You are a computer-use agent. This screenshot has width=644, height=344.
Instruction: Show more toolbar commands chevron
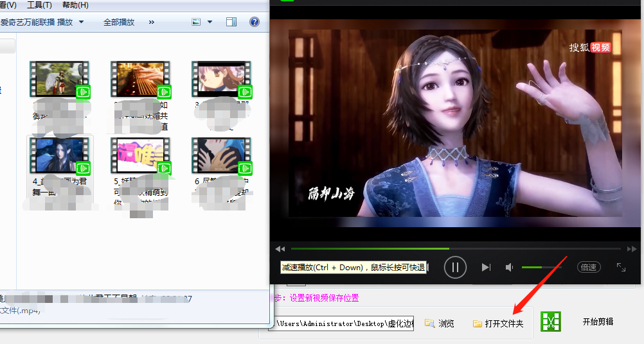coord(152,22)
